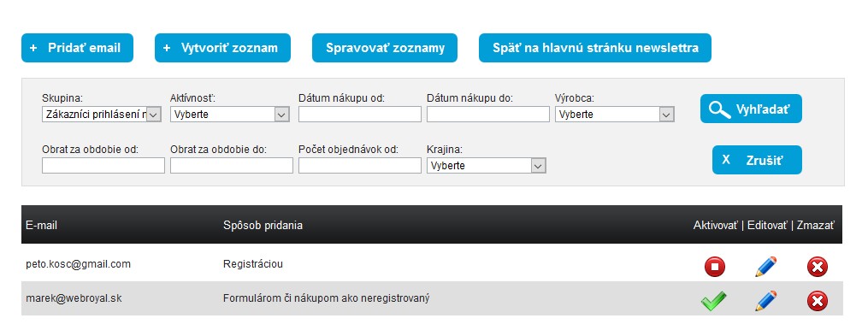
Task: Focus the Dátum nákupu od field
Action: [360, 115]
